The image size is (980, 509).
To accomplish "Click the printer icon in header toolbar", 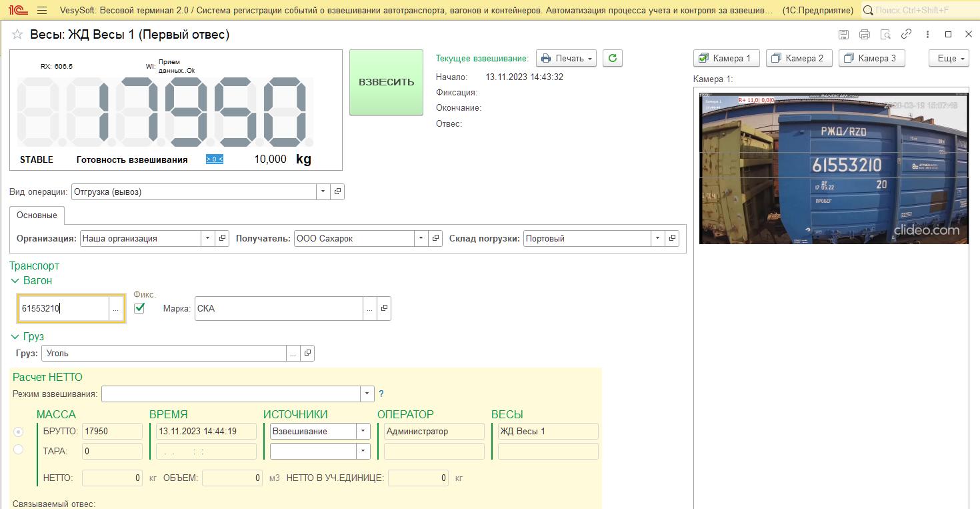I will (865, 35).
